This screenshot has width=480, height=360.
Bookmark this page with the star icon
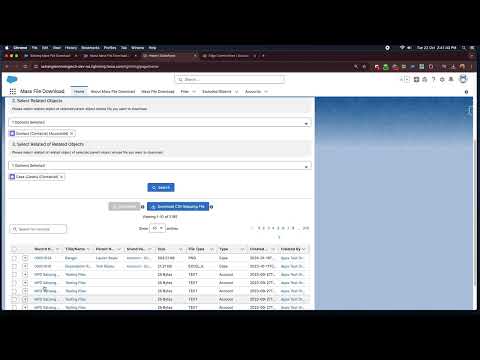[364, 67]
